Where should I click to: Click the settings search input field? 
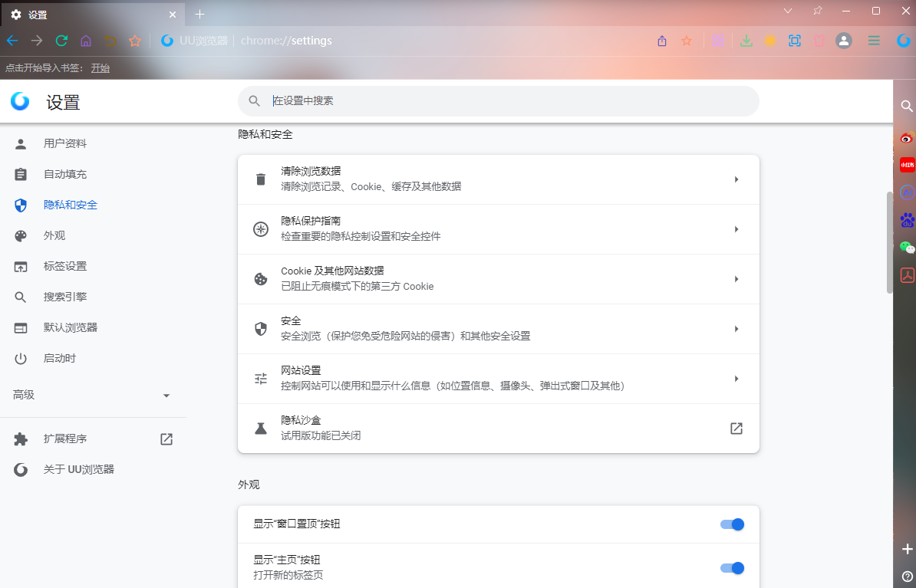tap(499, 100)
